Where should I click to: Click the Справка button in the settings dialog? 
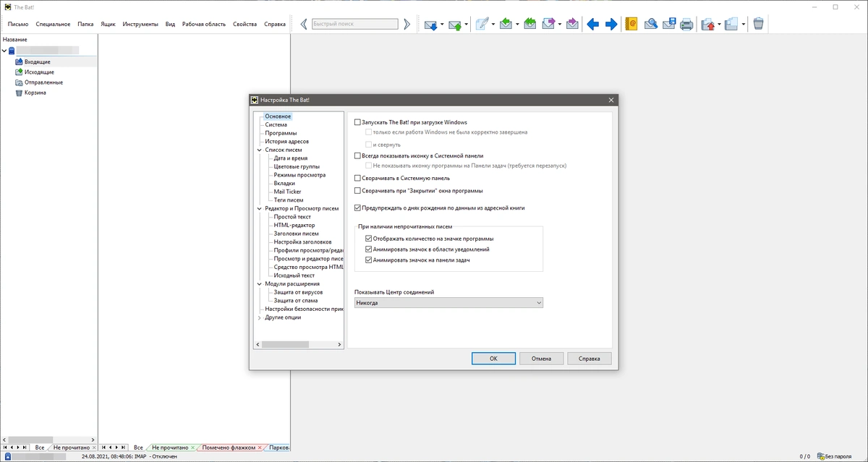click(x=590, y=358)
